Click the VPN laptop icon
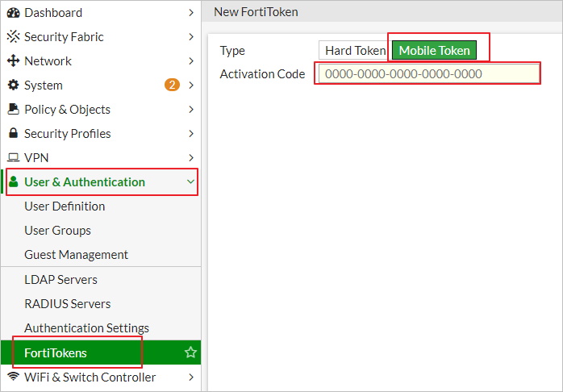The image size is (563, 392). 13,157
